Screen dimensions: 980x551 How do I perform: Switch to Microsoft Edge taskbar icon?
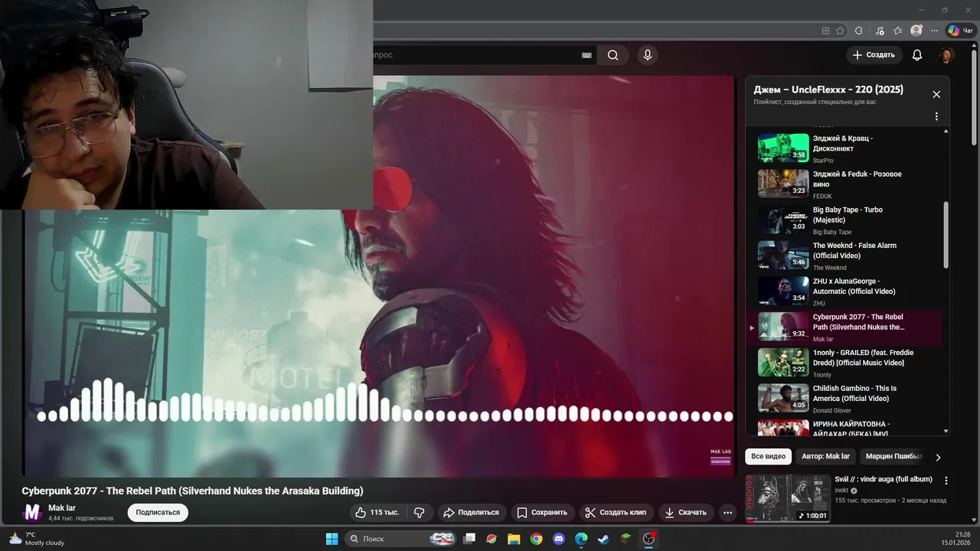pyautogui.click(x=581, y=539)
